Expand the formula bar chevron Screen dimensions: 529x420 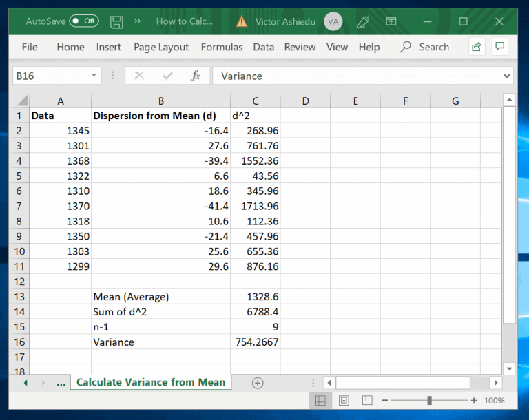507,76
